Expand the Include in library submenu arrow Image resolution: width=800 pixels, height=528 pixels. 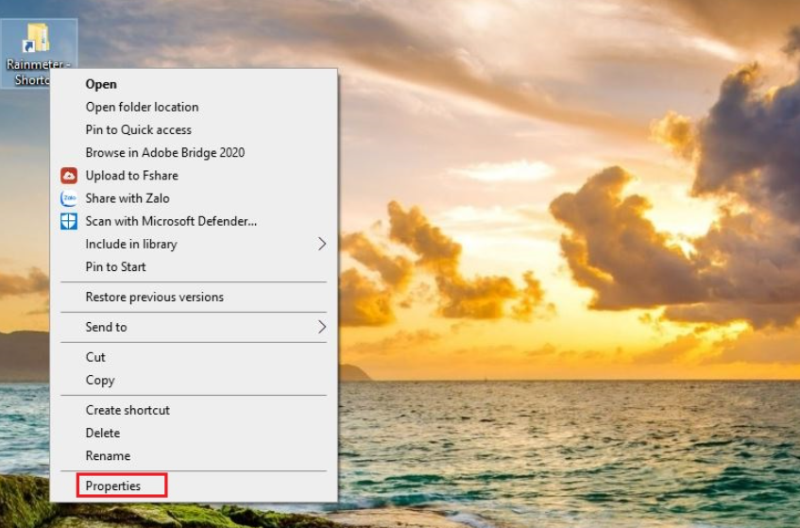pos(322,244)
